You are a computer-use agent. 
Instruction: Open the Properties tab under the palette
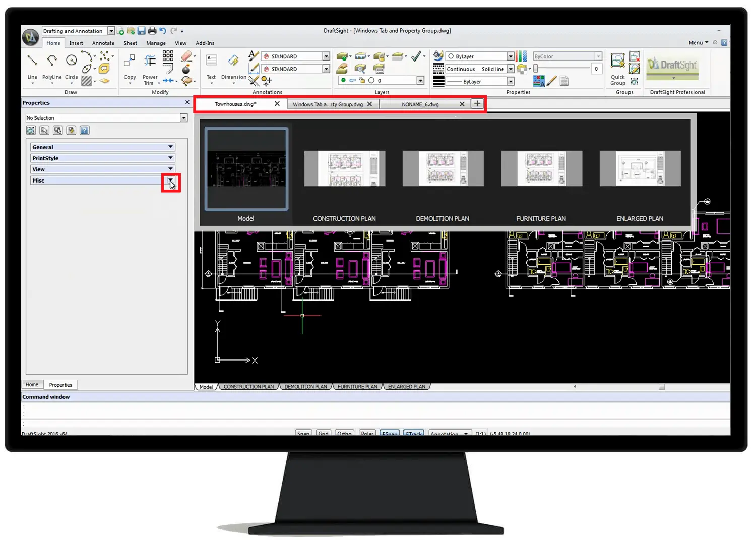[x=60, y=385]
